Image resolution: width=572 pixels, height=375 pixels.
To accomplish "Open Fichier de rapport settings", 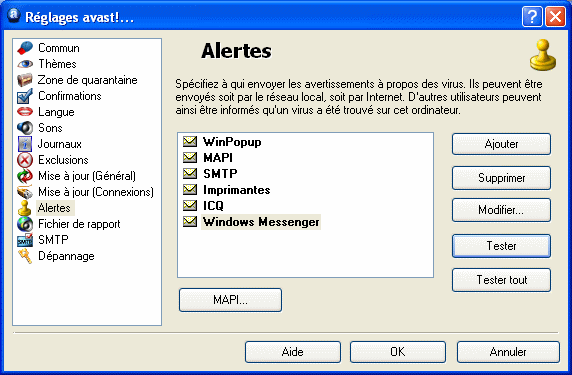I will click(x=79, y=224).
